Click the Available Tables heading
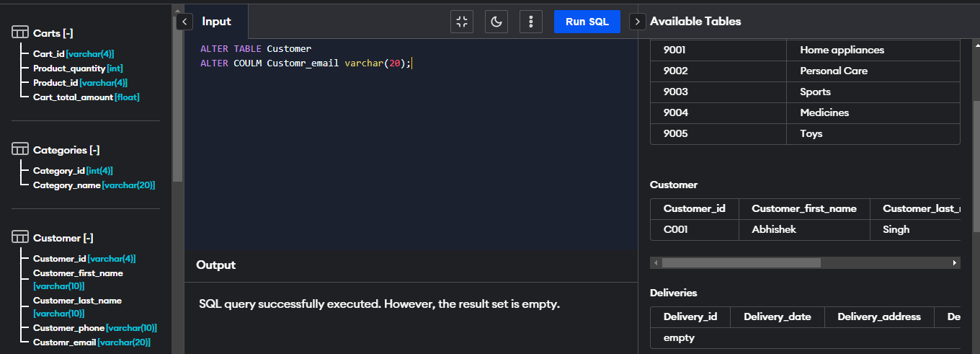Screen dimensions: 980x354 coord(695,22)
